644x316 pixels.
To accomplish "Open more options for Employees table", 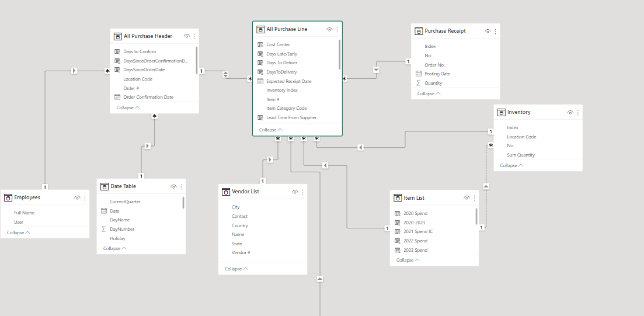I will tap(85, 198).
